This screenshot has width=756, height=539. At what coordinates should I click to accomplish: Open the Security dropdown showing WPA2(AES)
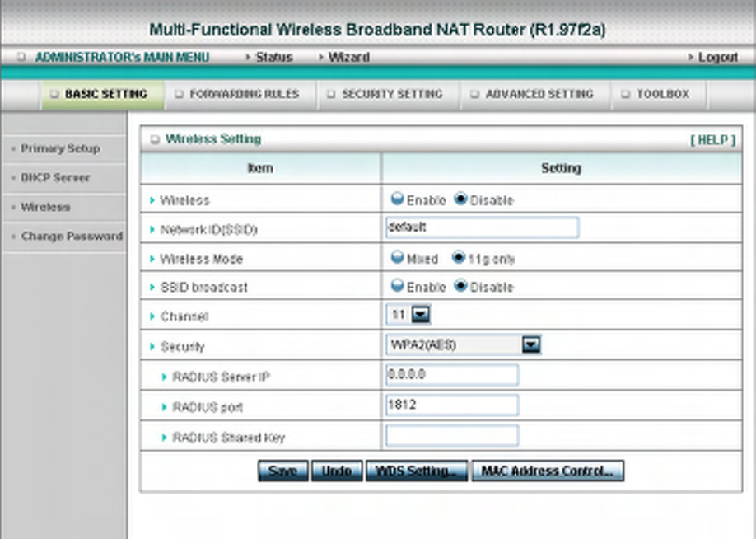pyautogui.click(x=464, y=344)
